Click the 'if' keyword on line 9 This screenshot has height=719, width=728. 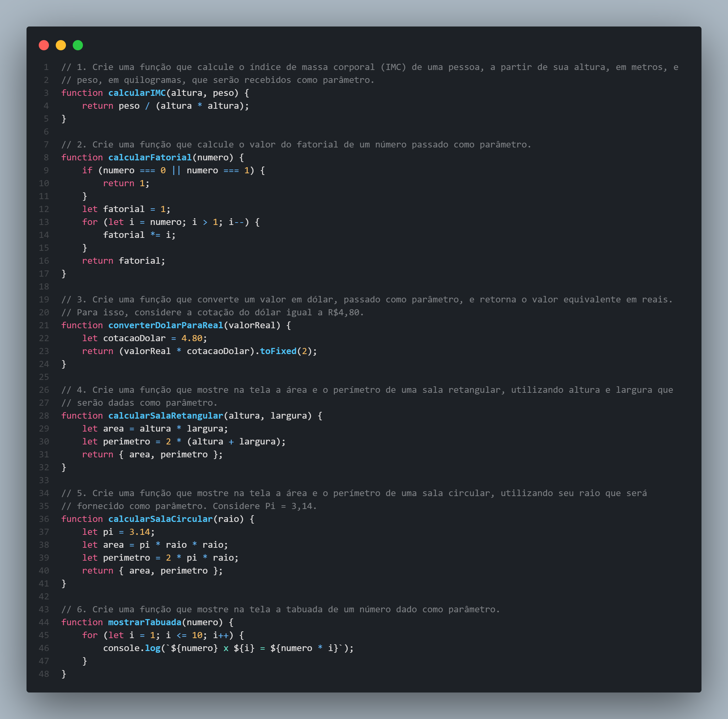click(x=87, y=171)
